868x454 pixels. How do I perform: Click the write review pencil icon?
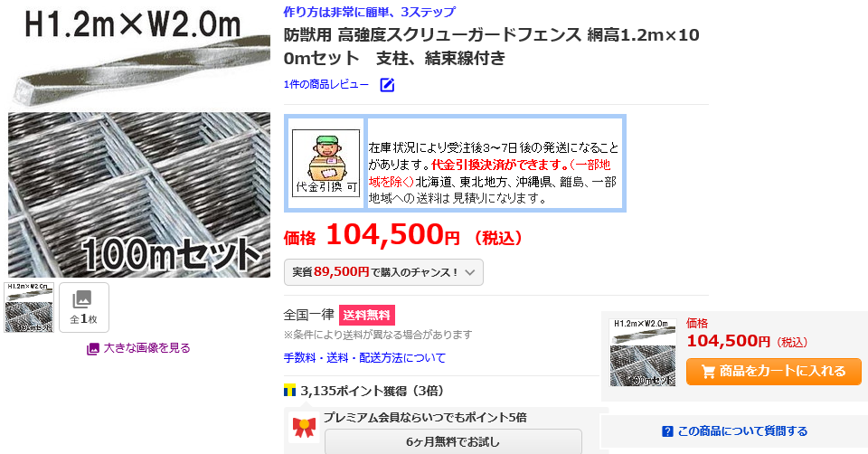[387, 85]
